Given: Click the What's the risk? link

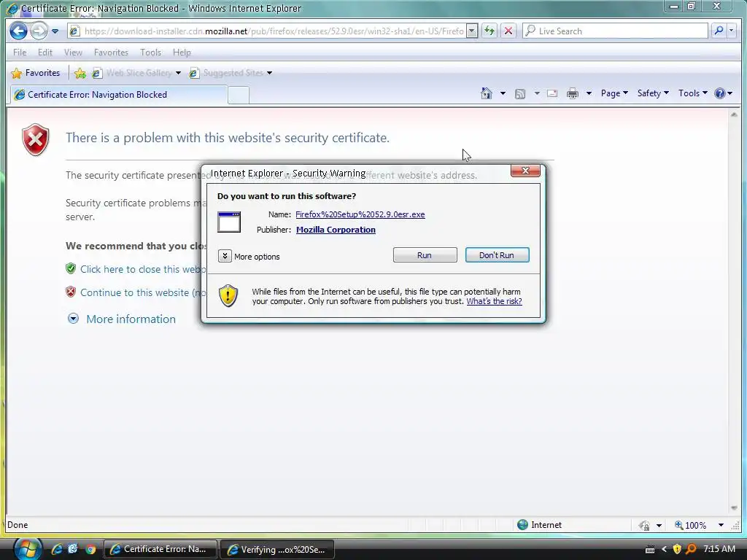Looking at the screenshot, I should pos(494,301).
